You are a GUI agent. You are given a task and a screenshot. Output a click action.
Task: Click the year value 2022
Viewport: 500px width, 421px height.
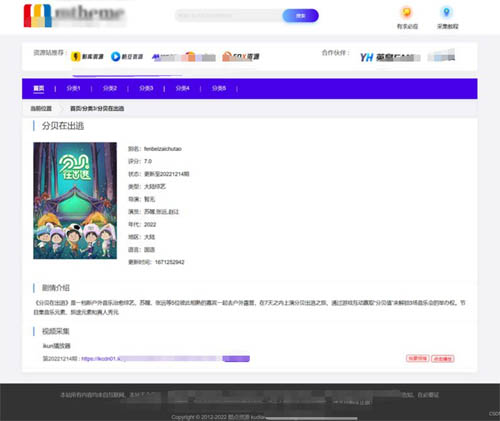pos(150,224)
